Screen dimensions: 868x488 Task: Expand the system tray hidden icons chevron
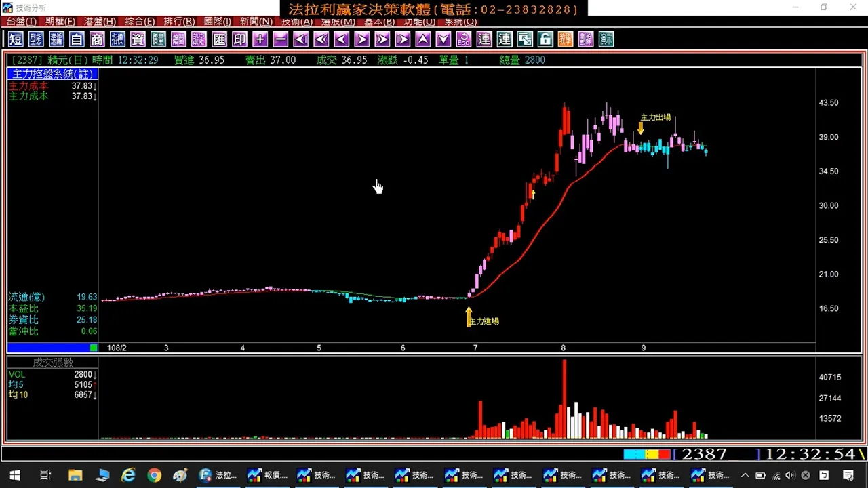[745, 475]
